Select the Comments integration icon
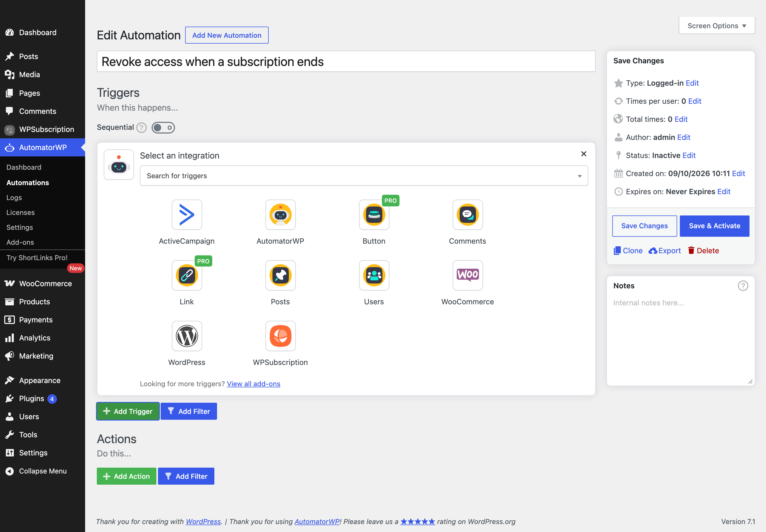Image resolution: width=766 pixels, height=532 pixels. 468,215
